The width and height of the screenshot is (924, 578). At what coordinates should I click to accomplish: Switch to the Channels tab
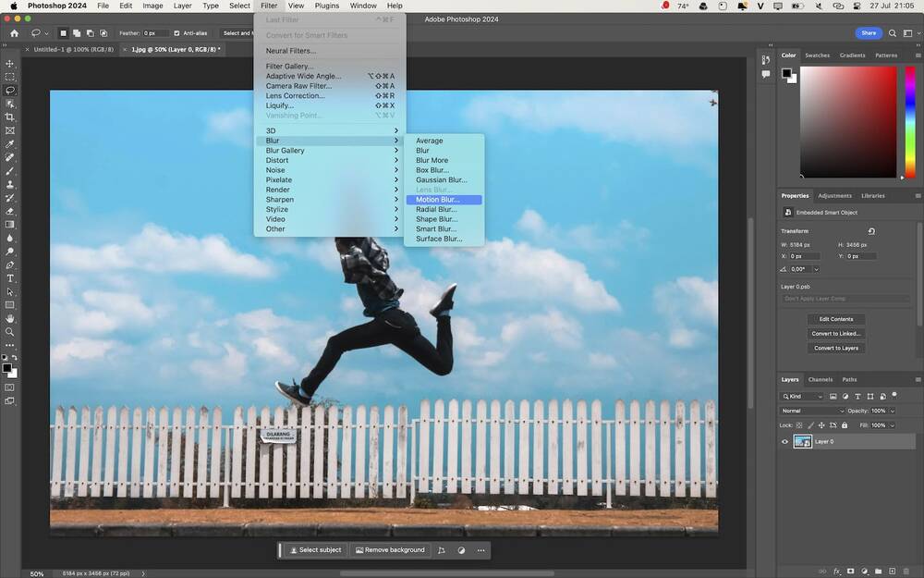click(x=821, y=380)
